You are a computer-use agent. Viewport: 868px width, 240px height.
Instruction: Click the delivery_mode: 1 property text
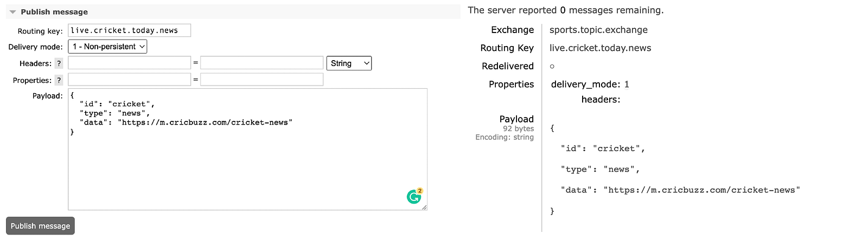(590, 84)
